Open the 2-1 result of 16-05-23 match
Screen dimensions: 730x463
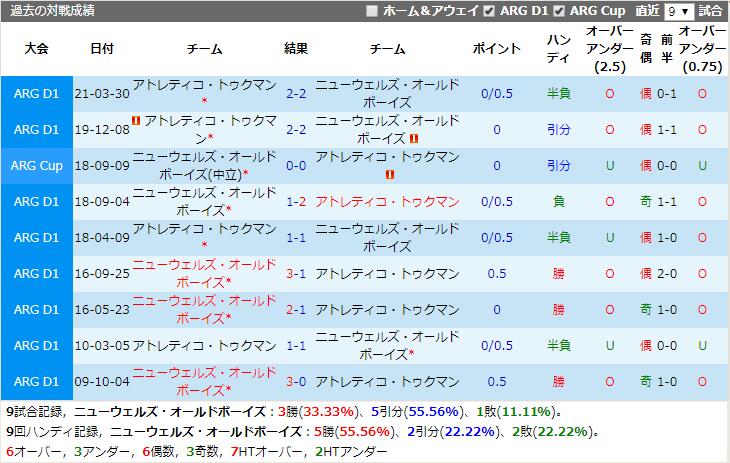coord(296,310)
